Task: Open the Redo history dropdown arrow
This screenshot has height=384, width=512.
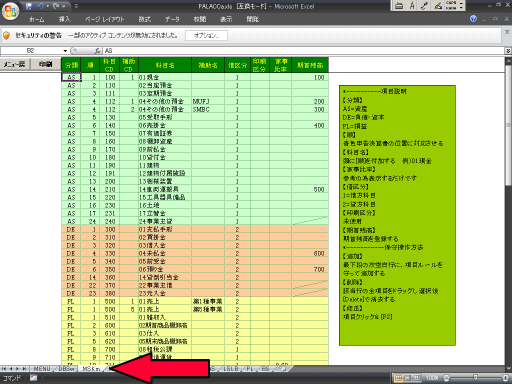Action: [63, 6]
